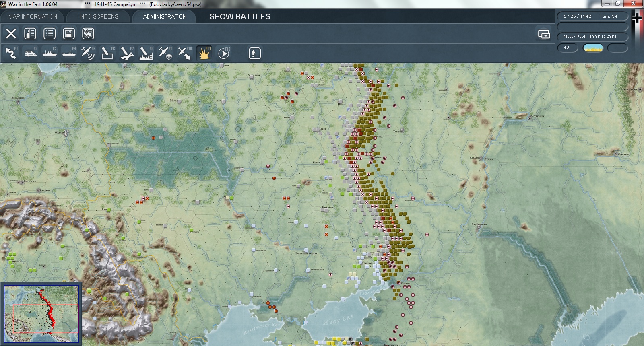Switch to the Info Screens tab
Viewport: 644px width, 346px height.
99,16
